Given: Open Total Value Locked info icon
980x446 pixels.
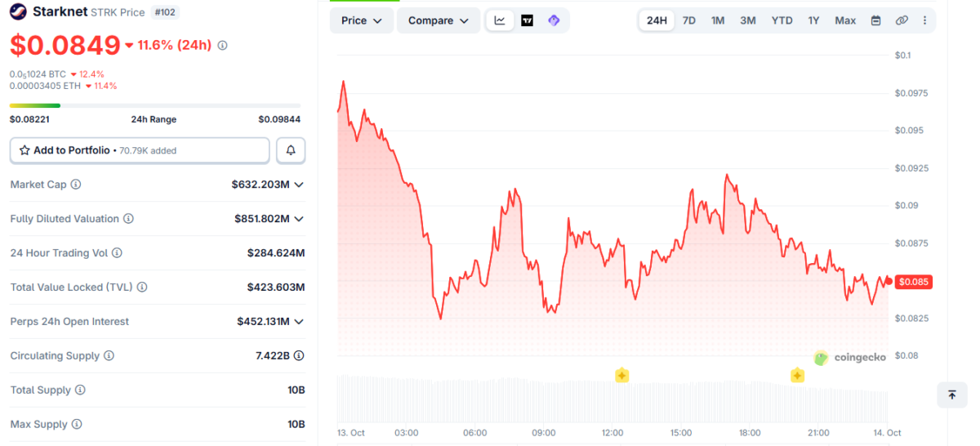Looking at the screenshot, I should pos(142,288).
